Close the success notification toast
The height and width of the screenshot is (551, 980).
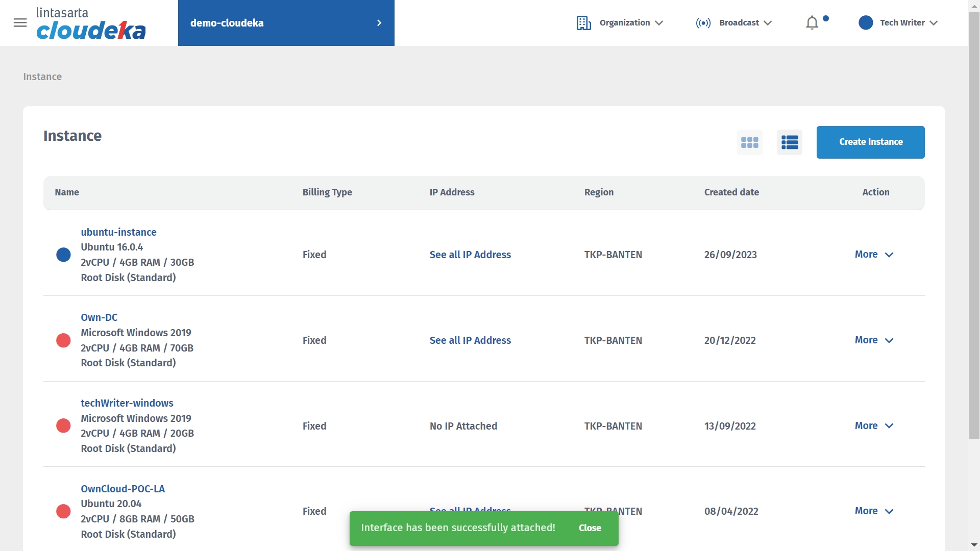pos(590,528)
